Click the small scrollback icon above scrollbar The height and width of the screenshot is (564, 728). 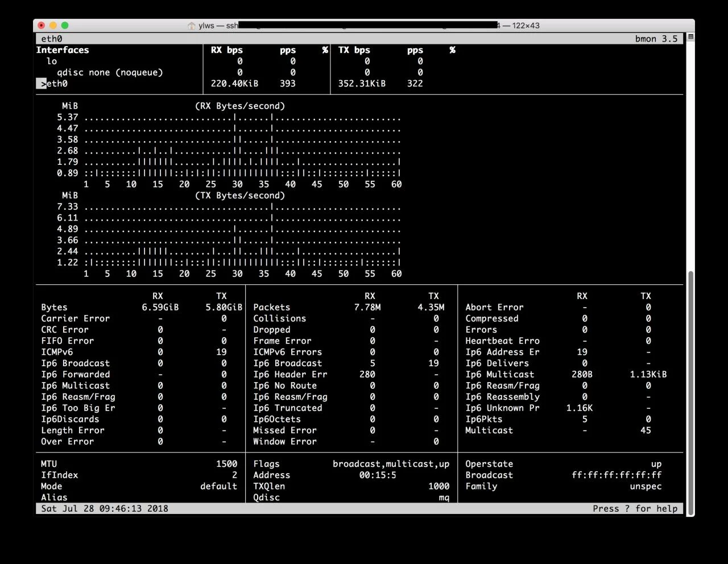click(x=690, y=37)
